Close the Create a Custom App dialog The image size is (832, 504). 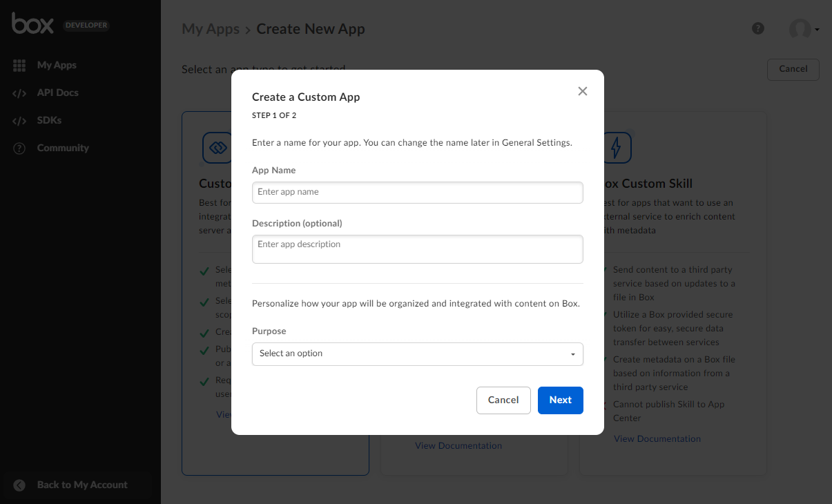[x=582, y=91]
